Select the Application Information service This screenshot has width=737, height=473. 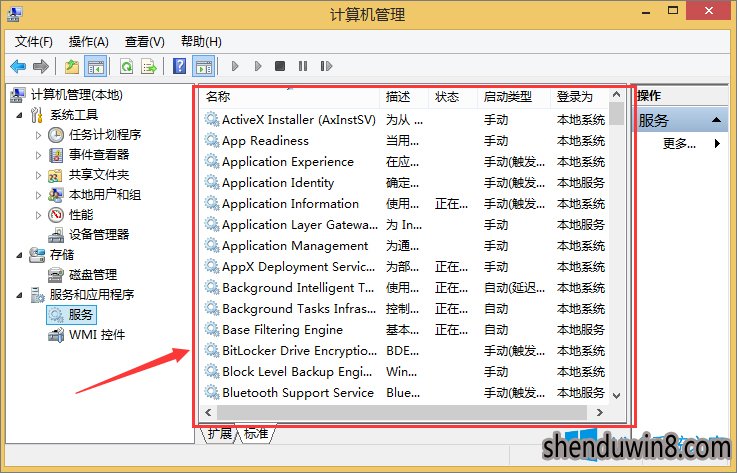pos(404,204)
